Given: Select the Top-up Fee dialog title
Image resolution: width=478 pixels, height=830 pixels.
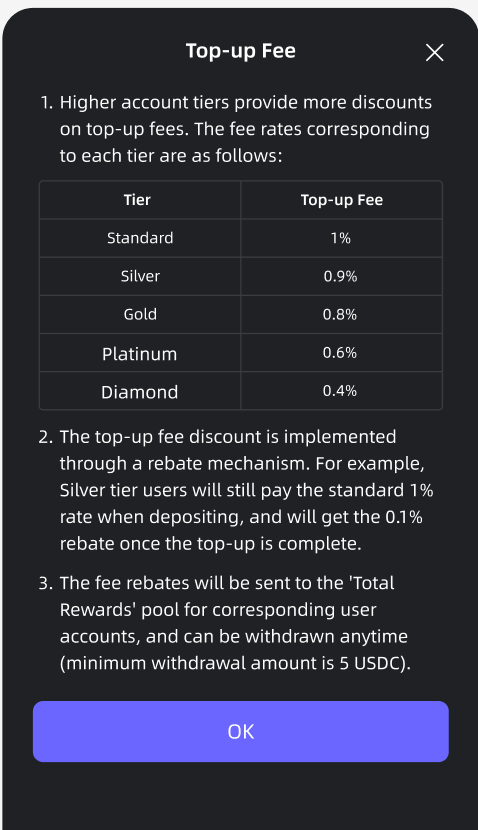Looking at the screenshot, I should click(241, 51).
